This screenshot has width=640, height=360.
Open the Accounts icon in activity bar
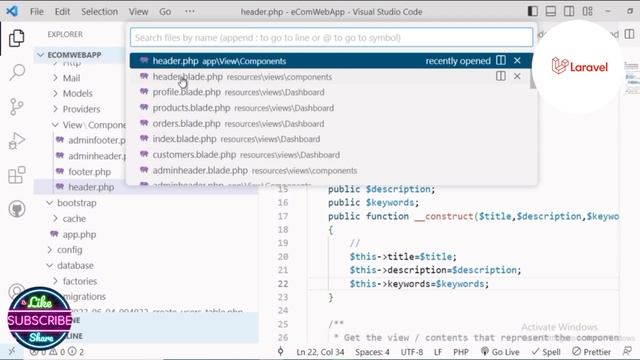pyautogui.click(x=17, y=291)
